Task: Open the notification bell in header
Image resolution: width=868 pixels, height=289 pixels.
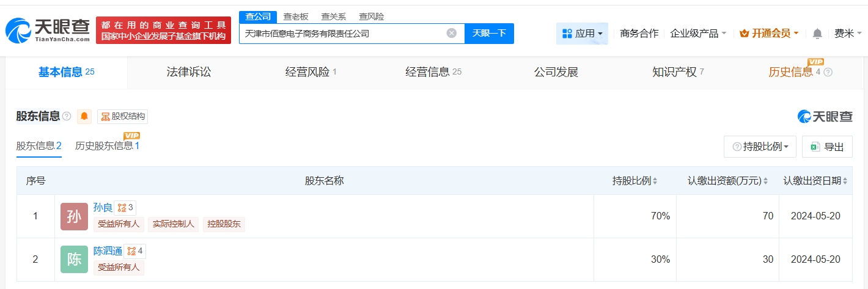Action: pyautogui.click(x=817, y=34)
